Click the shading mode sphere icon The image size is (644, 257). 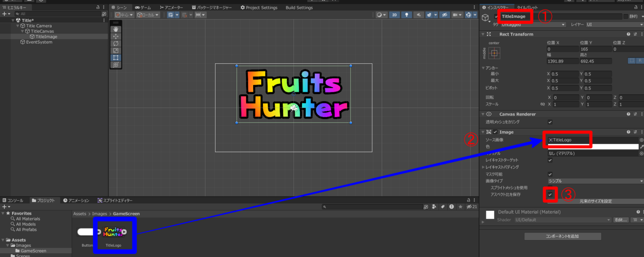pyautogui.click(x=379, y=15)
